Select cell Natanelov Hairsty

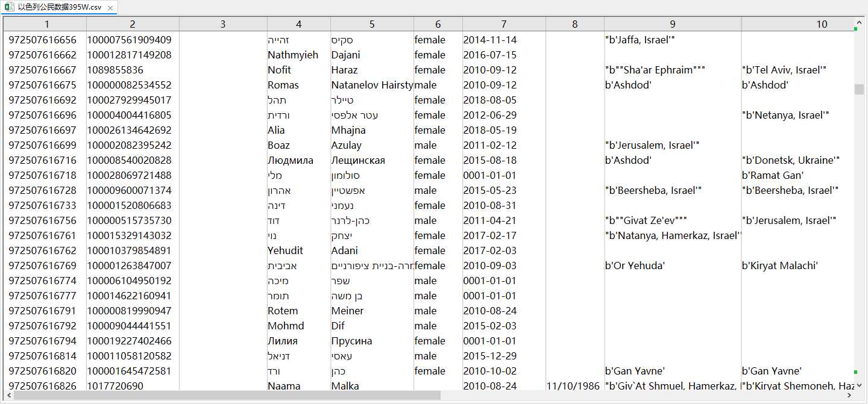point(372,85)
